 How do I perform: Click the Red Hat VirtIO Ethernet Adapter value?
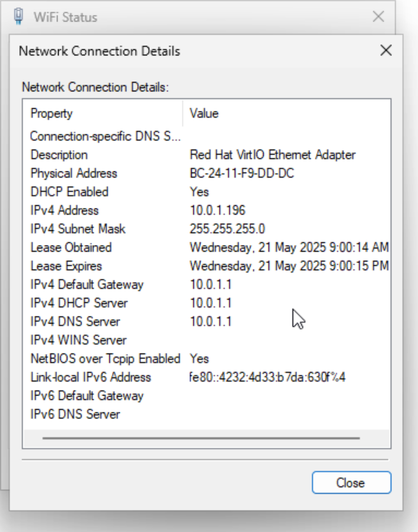pyautogui.click(x=273, y=155)
